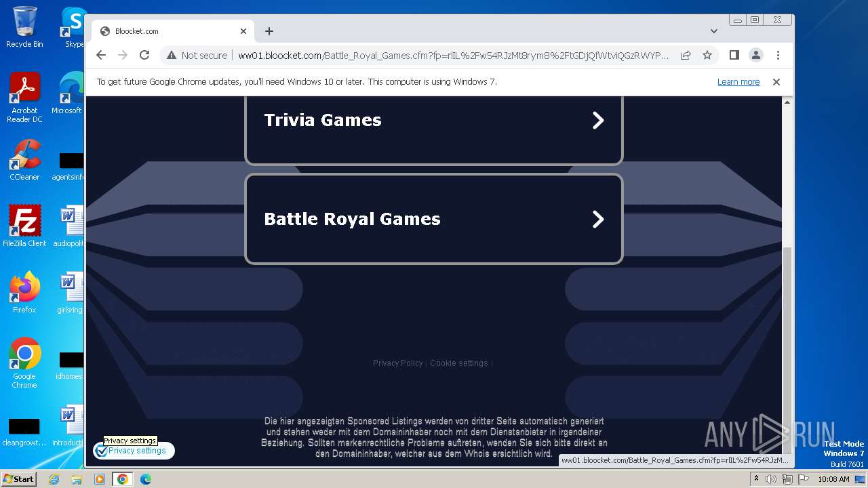Screen dimensions: 868x488
Task: Go back to the previous page
Action: pos(101,55)
